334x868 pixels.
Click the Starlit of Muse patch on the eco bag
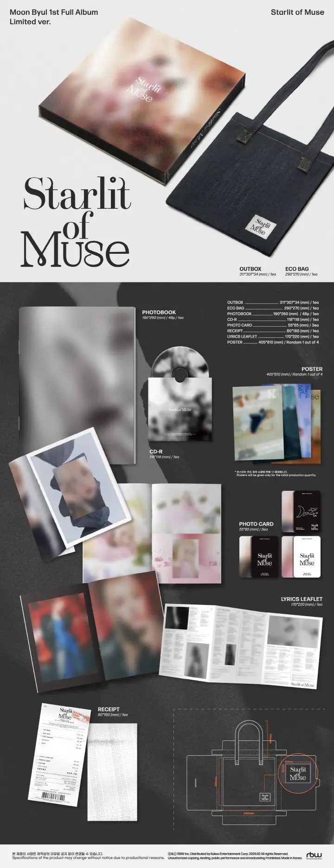(257, 222)
